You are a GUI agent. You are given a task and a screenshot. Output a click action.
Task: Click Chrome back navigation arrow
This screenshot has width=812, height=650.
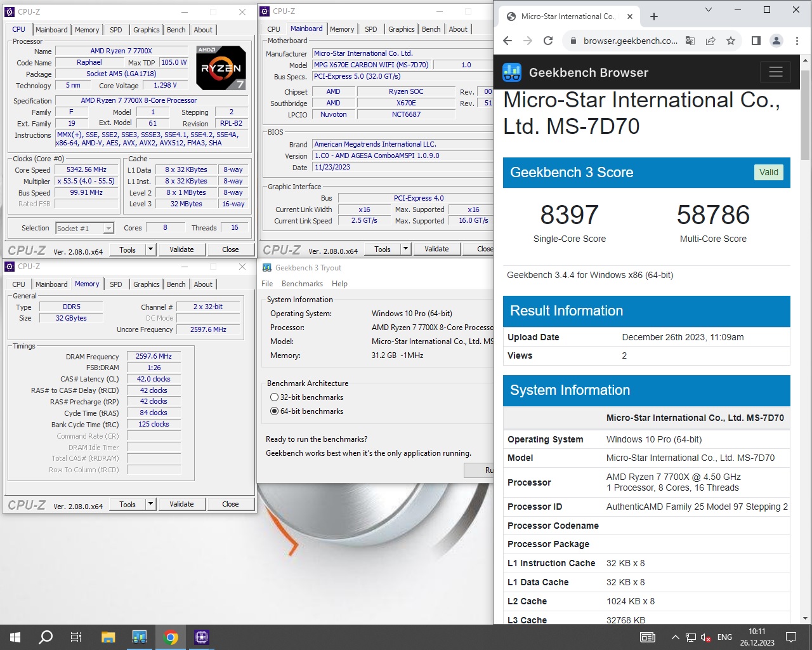pos(507,41)
